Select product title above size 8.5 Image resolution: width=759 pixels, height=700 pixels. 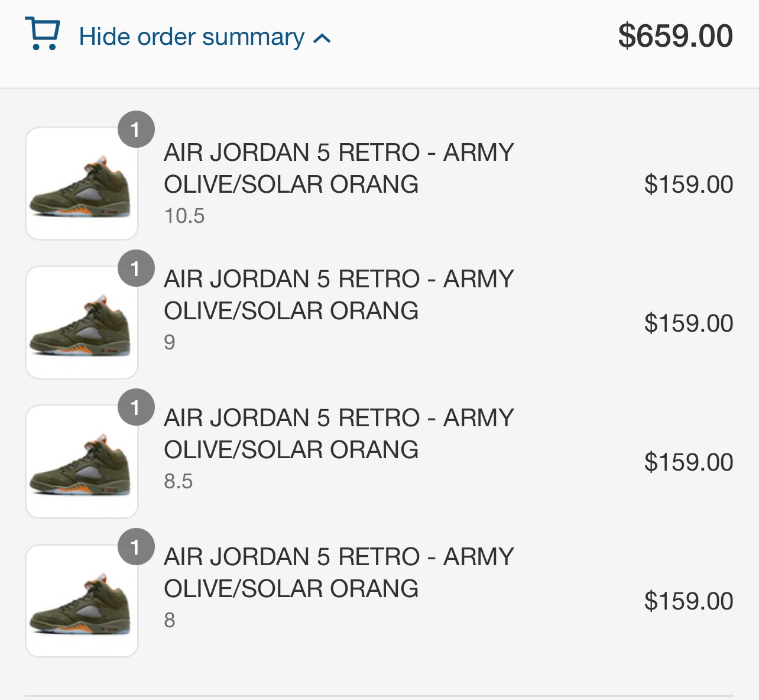(x=339, y=434)
